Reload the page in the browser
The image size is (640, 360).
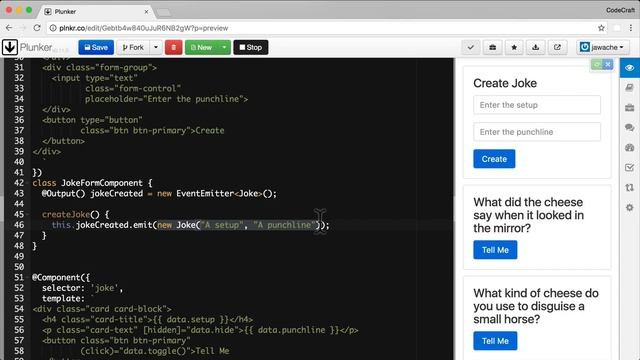(37, 28)
